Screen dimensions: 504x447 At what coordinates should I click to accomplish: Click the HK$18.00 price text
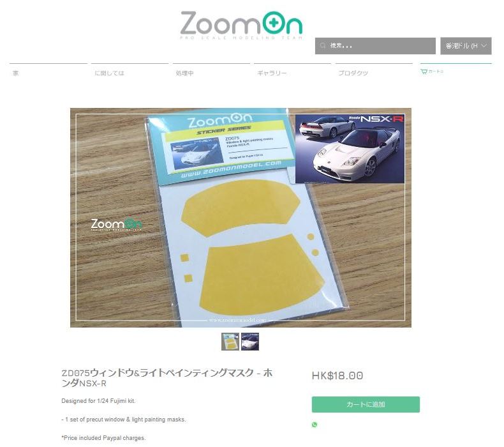click(x=337, y=375)
